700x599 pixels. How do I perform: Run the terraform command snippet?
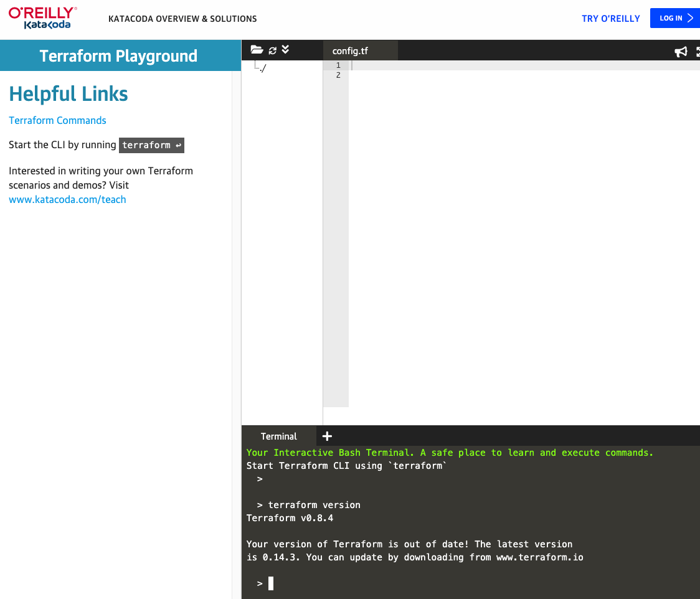tap(151, 145)
